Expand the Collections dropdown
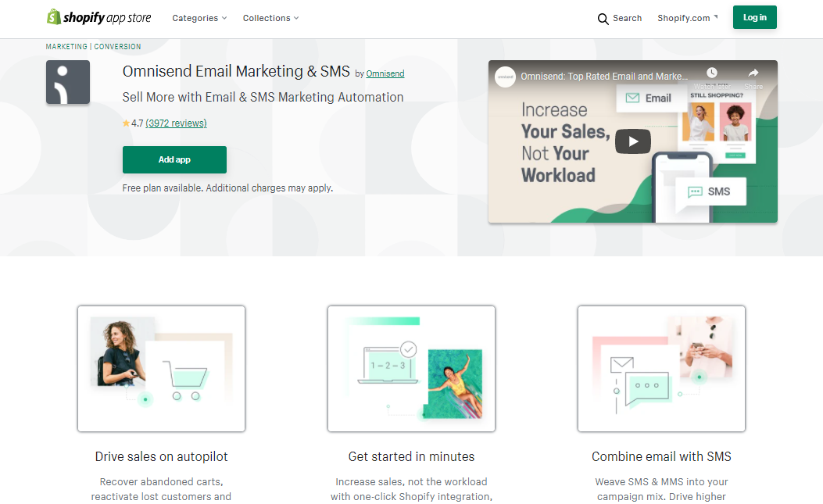 click(271, 18)
